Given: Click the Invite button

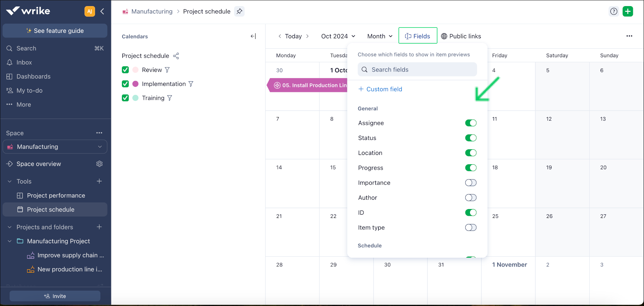Looking at the screenshot, I should click(55, 296).
